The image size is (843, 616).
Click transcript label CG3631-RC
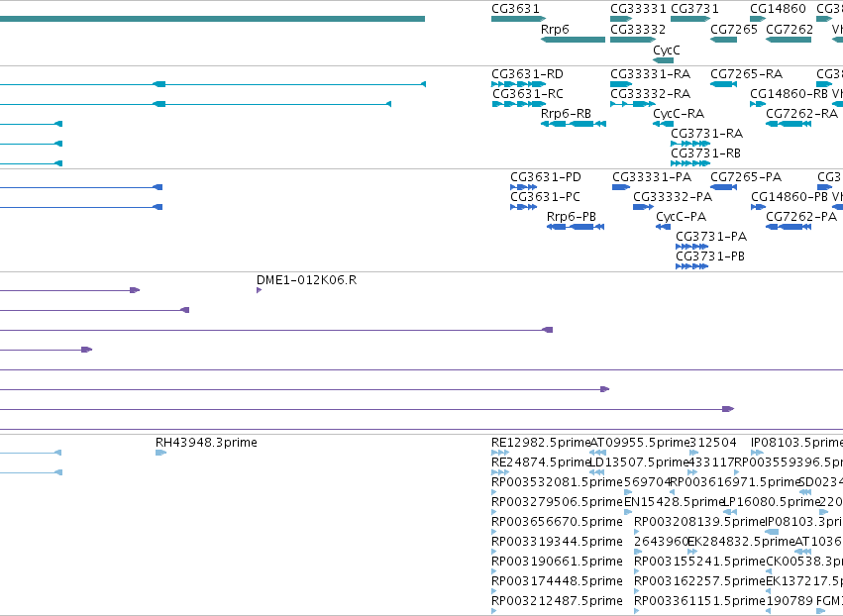click(527, 94)
